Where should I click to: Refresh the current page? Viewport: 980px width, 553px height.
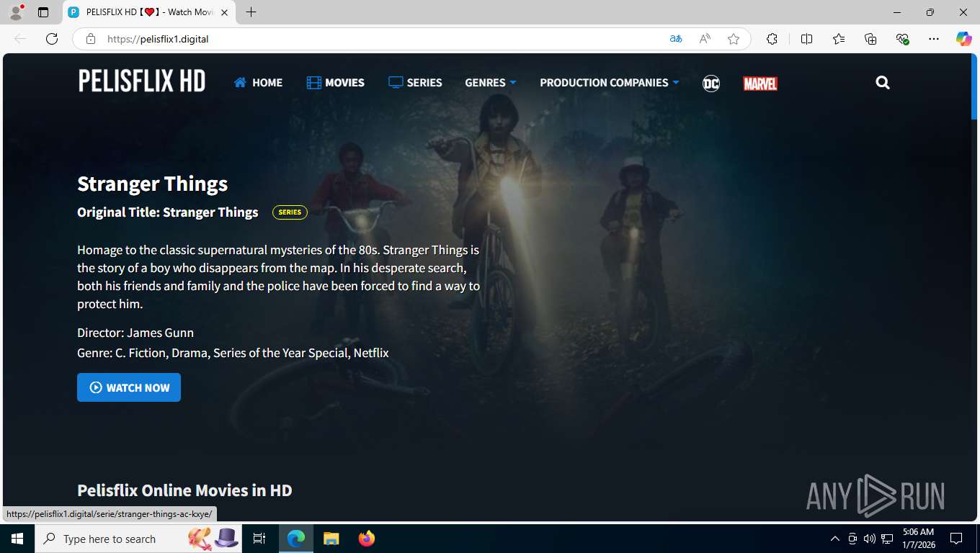point(52,39)
